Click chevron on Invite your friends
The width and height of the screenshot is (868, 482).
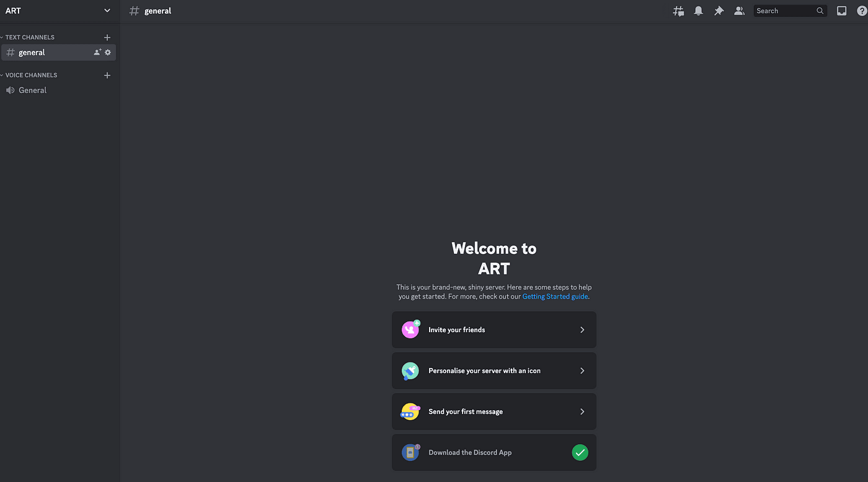[x=582, y=330]
